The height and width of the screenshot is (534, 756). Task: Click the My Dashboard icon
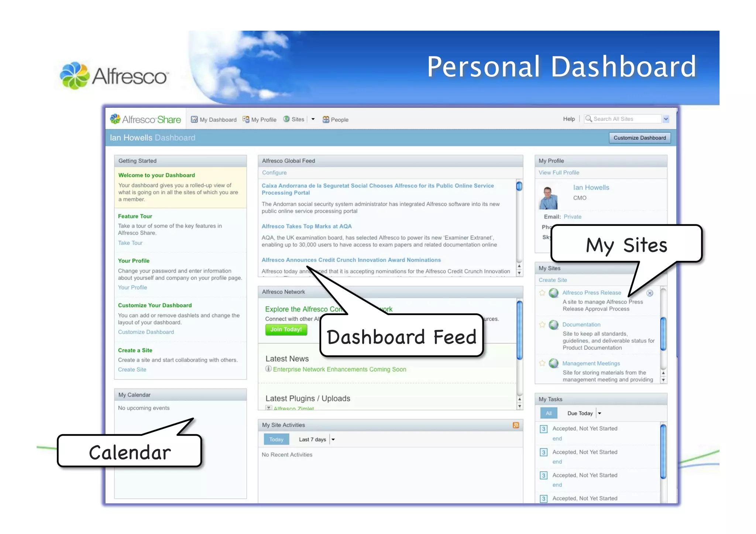(x=194, y=119)
